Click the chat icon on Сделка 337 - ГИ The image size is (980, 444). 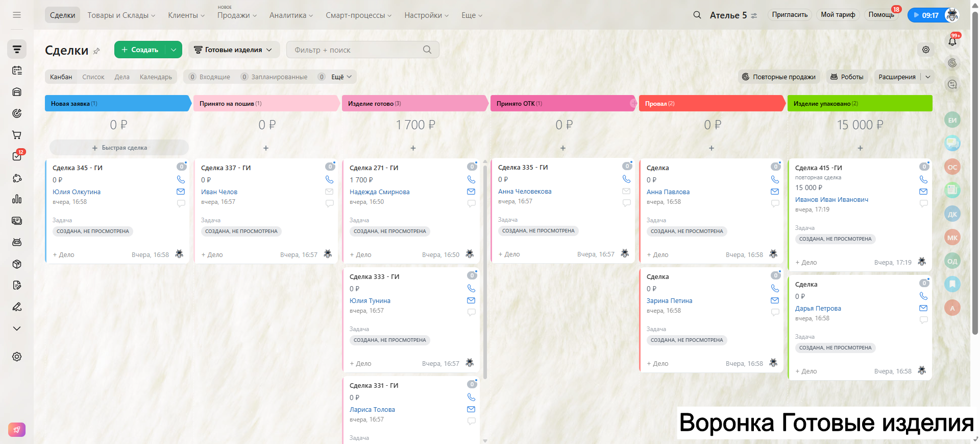[329, 203]
